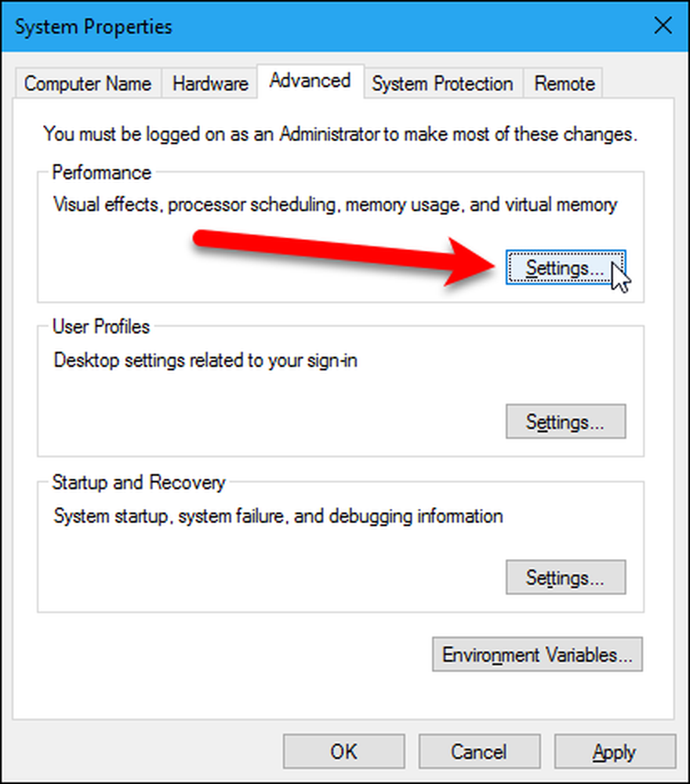Open Environment Variables dialog
The image size is (690, 784).
point(538,654)
